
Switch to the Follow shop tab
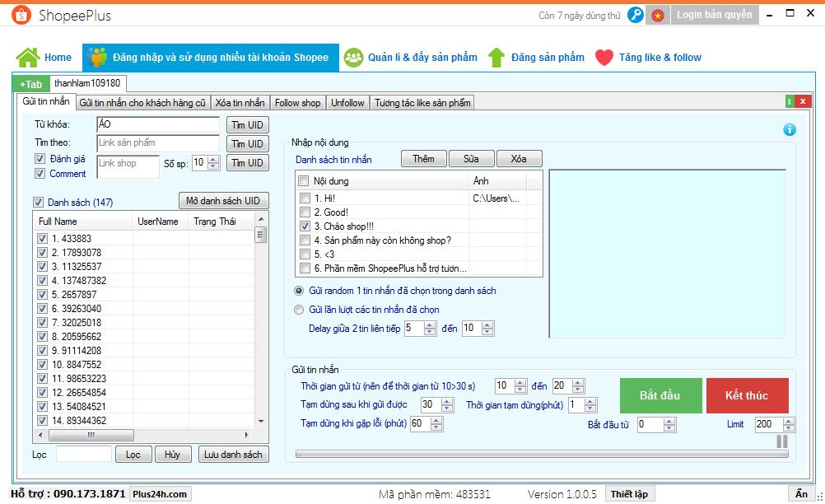(x=297, y=103)
